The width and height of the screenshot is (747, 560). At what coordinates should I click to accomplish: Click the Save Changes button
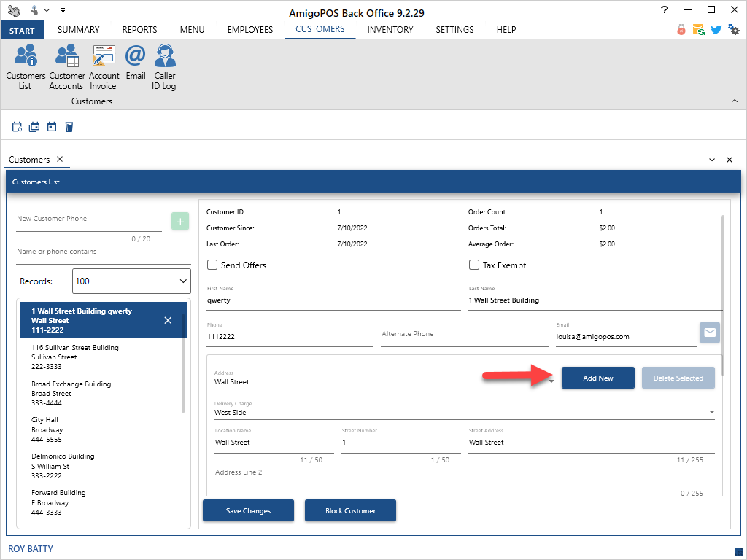[x=248, y=511]
